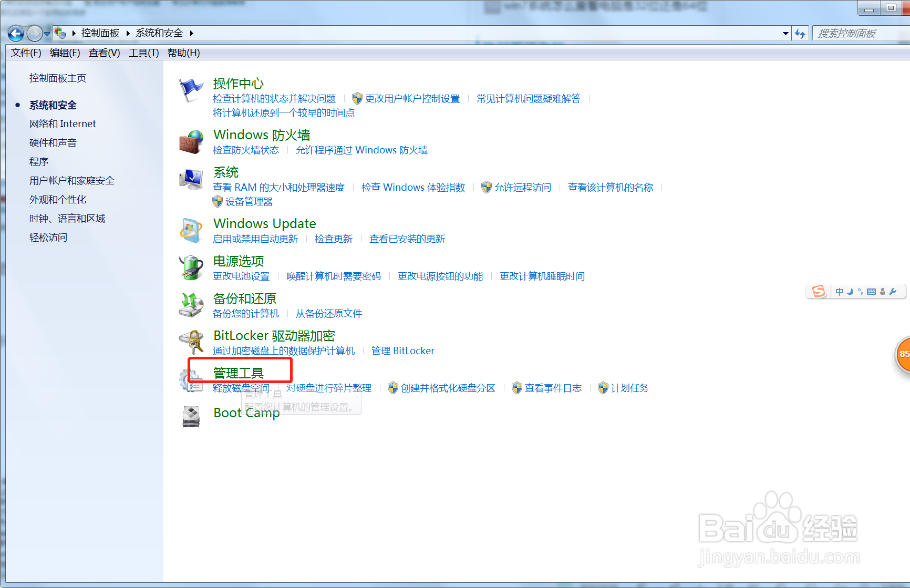
Task: Click the Control Panel icon in address bar
Action: click(x=60, y=33)
